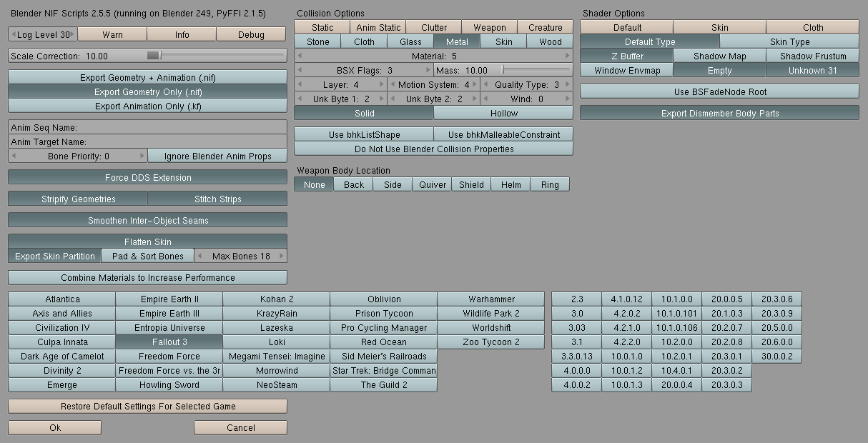
Task: Decrease Log Level with left arrow
Action: 13,34
